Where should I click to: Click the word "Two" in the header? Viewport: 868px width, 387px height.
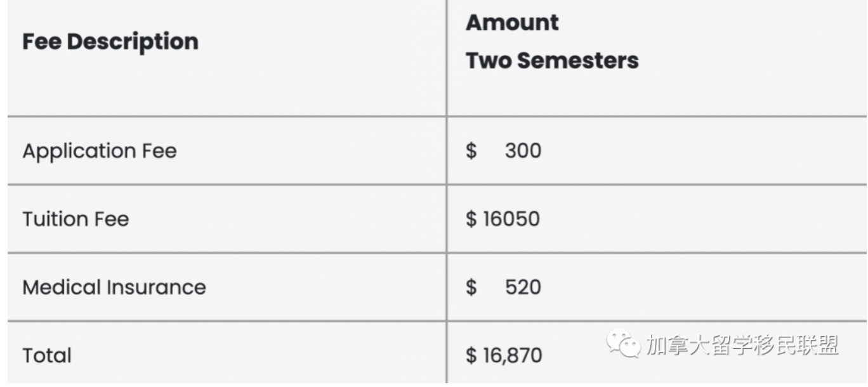[489, 61]
